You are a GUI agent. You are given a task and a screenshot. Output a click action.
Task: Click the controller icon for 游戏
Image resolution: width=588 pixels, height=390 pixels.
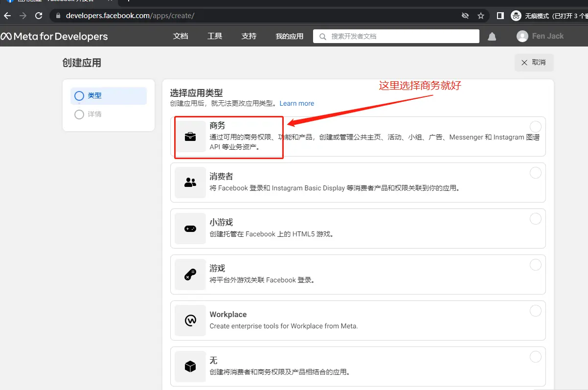tap(190, 275)
